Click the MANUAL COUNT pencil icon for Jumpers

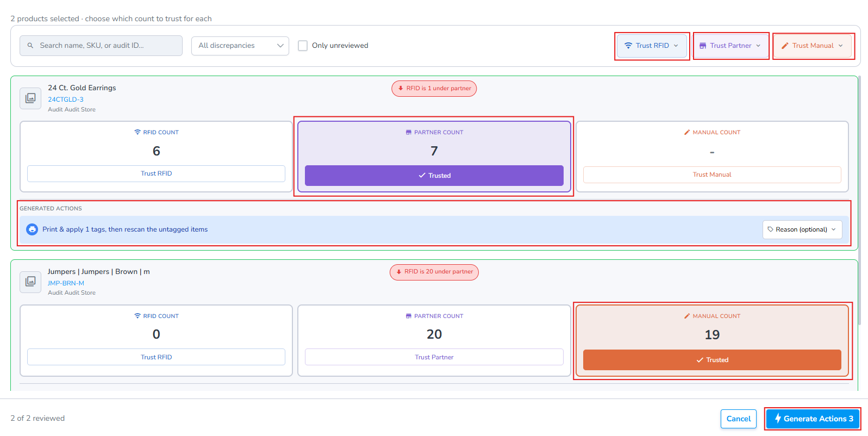[x=687, y=316]
